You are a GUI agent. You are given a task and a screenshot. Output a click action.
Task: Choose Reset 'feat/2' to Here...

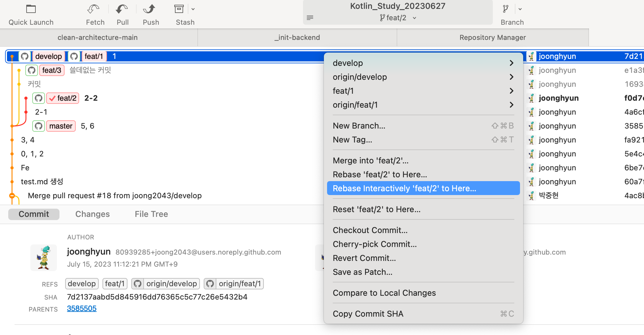pos(423,209)
